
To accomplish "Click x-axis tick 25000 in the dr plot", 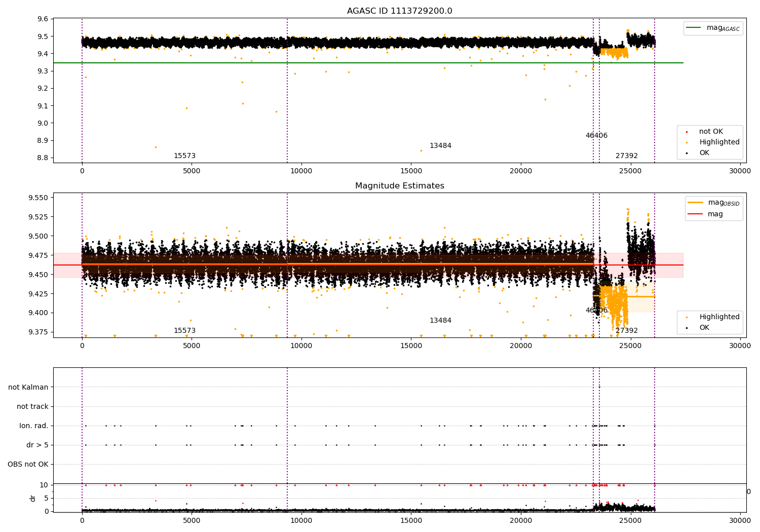I will [x=630, y=521].
